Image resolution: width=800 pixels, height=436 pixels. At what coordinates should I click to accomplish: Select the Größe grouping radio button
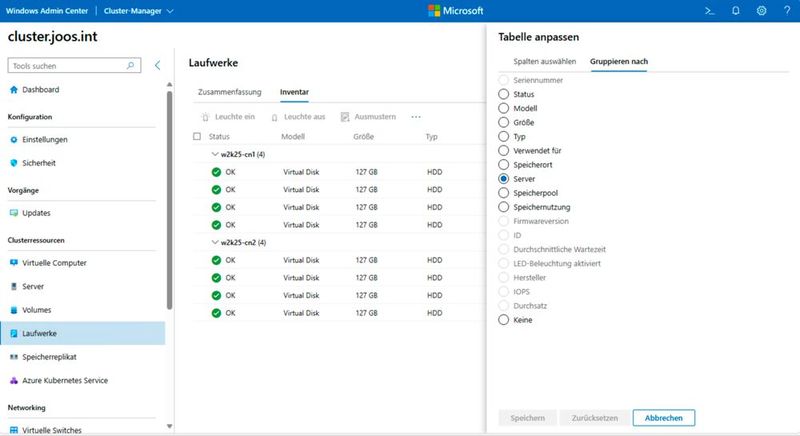click(x=504, y=122)
